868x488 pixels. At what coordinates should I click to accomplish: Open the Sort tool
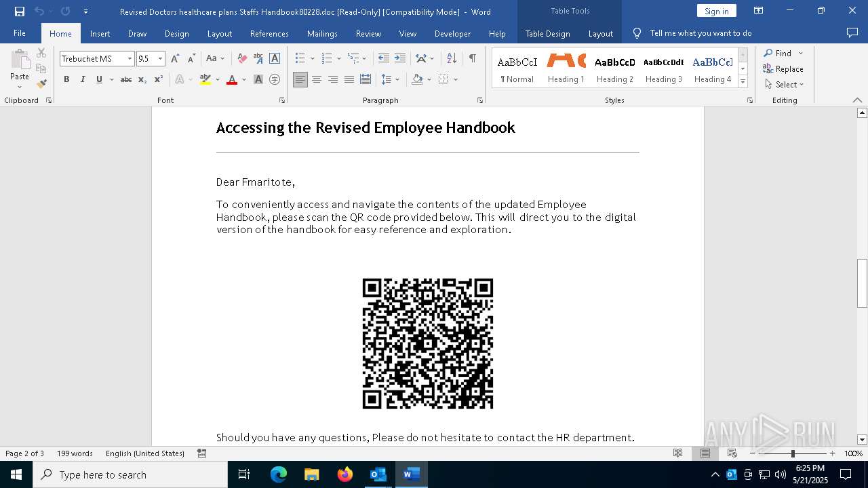click(x=452, y=59)
